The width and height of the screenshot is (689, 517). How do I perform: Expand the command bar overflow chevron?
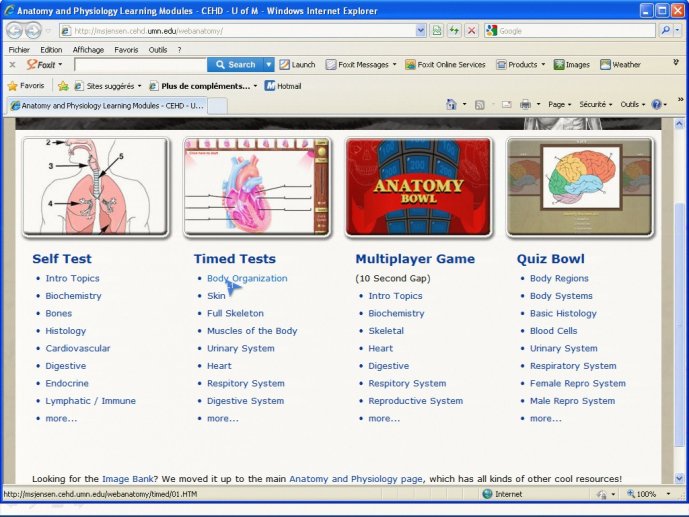[680, 100]
